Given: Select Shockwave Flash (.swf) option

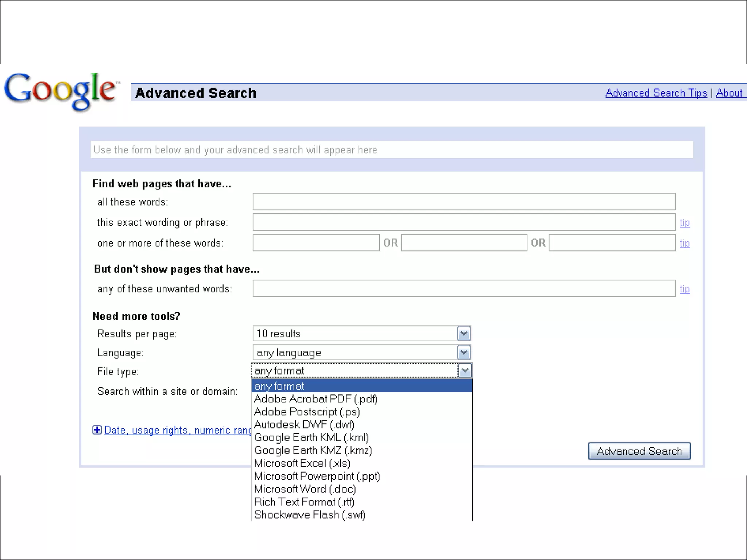Looking at the screenshot, I should [x=310, y=515].
